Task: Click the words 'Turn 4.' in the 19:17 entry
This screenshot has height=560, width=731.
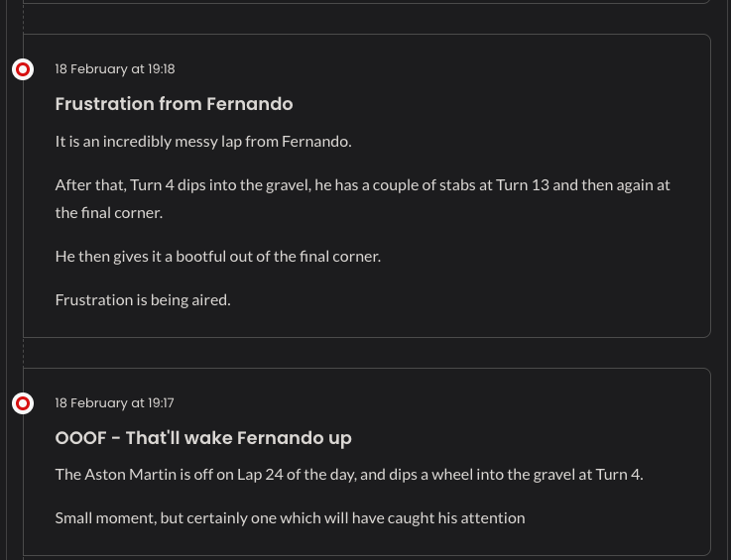Action: point(617,474)
